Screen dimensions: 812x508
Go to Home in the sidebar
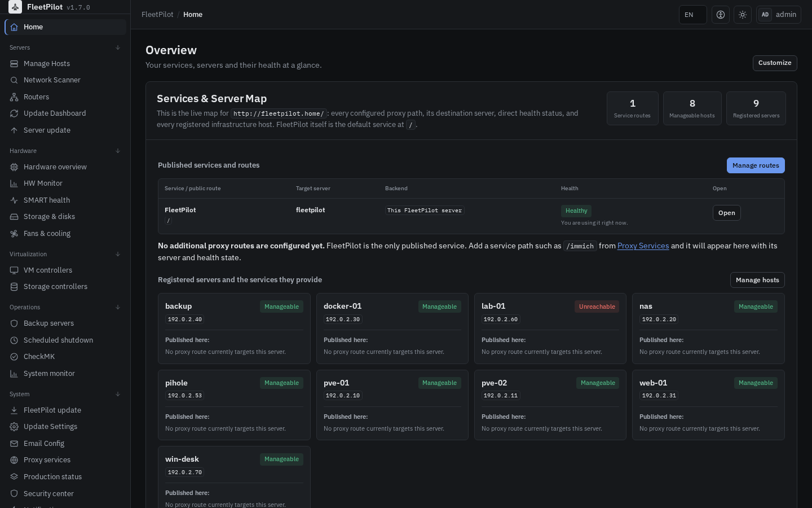click(x=65, y=27)
